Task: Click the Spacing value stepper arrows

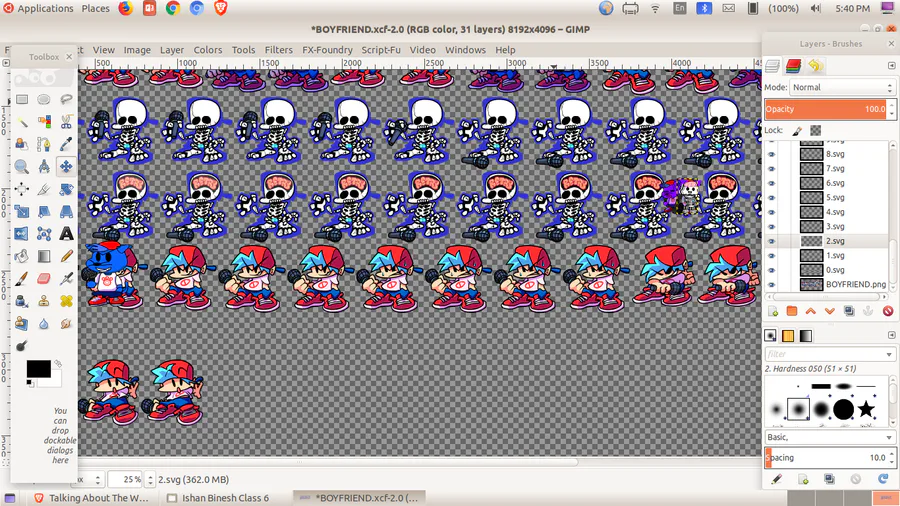Action: (891, 458)
